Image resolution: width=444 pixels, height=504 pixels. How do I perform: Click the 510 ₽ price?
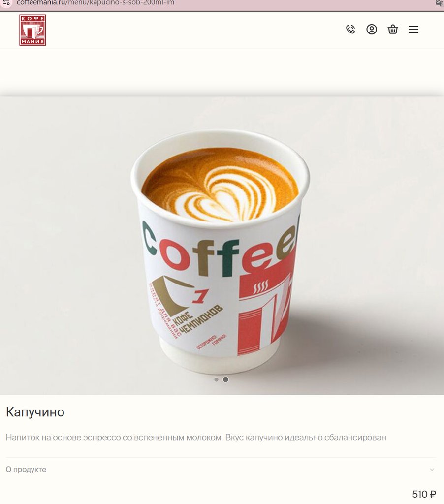point(424,494)
